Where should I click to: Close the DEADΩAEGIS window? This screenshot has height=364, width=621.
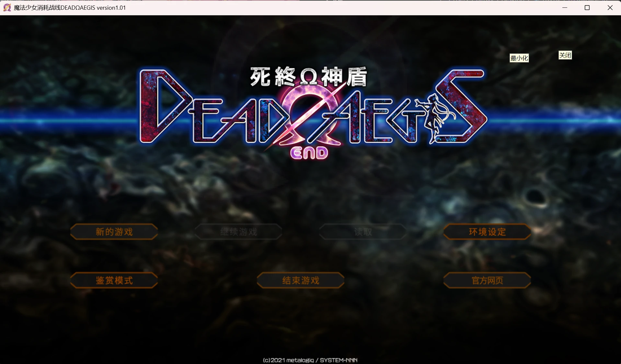click(x=610, y=7)
